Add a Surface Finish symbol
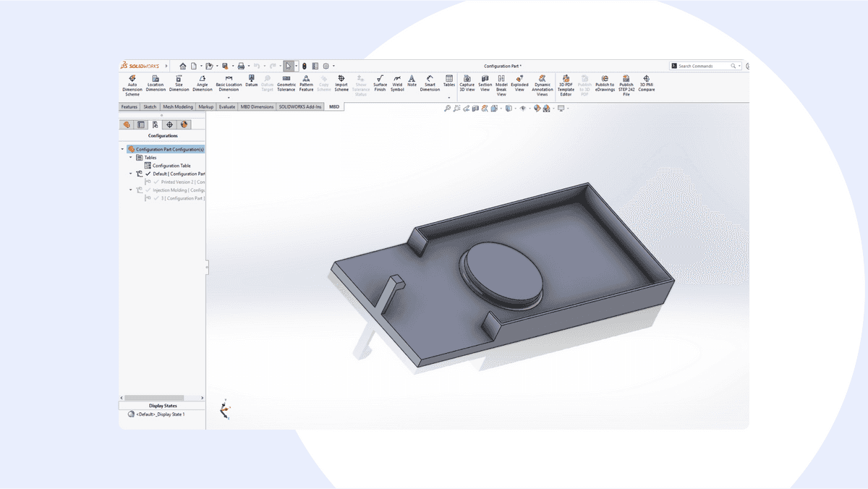This screenshot has width=868, height=489. (x=380, y=83)
